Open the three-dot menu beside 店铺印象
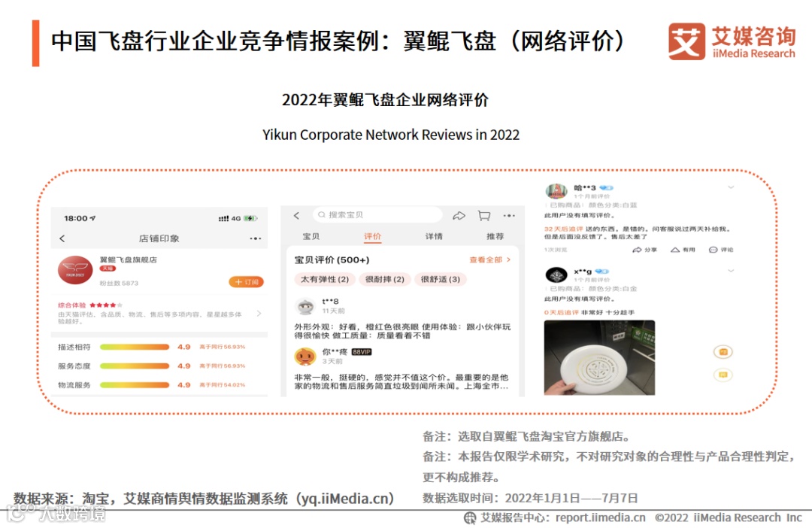 (256, 238)
